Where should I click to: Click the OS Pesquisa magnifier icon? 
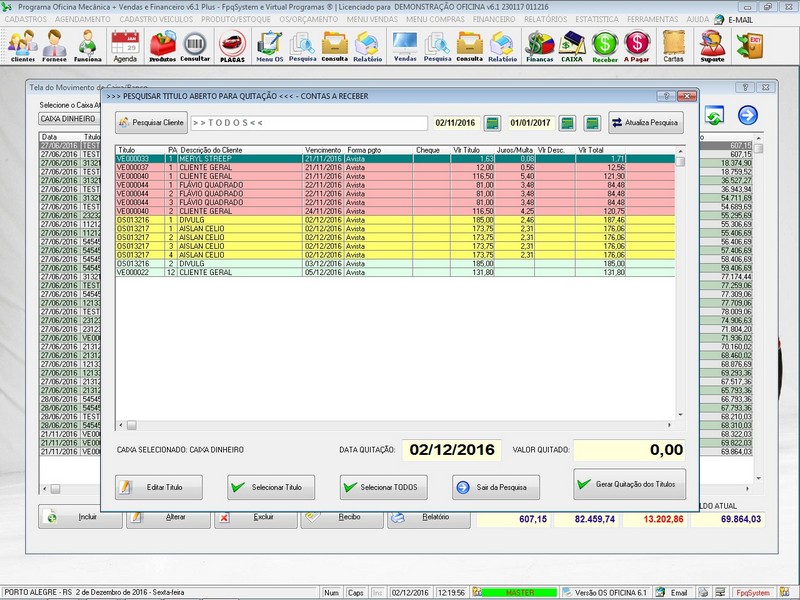303,45
